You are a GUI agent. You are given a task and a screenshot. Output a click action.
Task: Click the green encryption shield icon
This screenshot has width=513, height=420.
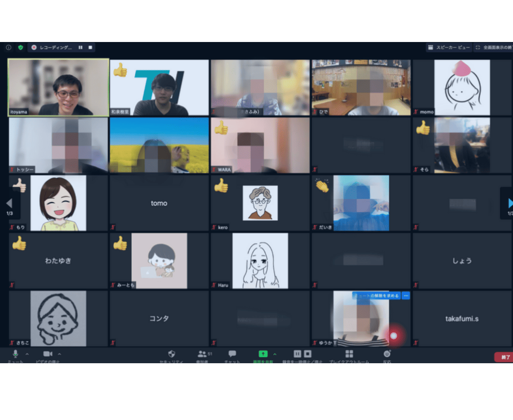pos(21,47)
